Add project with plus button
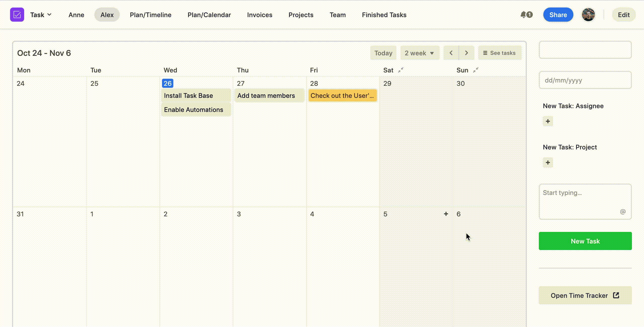Screen dimensions: 644x327 click(548, 162)
